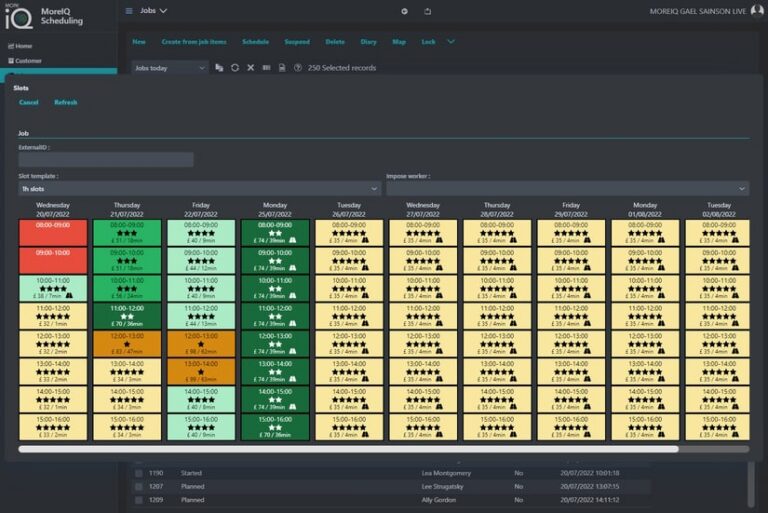Click the export file icon in toolbar
This screenshot has width=768, height=513.
coord(282,68)
